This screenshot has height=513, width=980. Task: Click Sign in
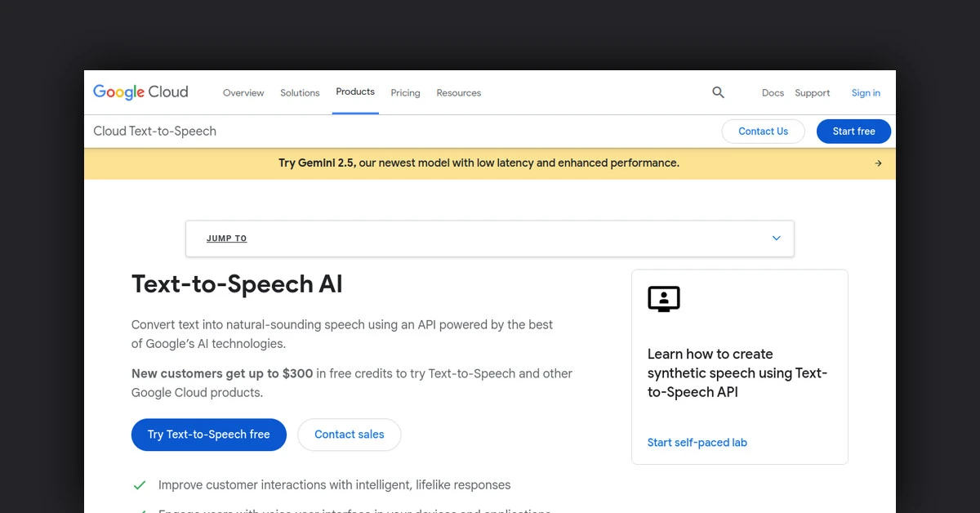(x=865, y=93)
